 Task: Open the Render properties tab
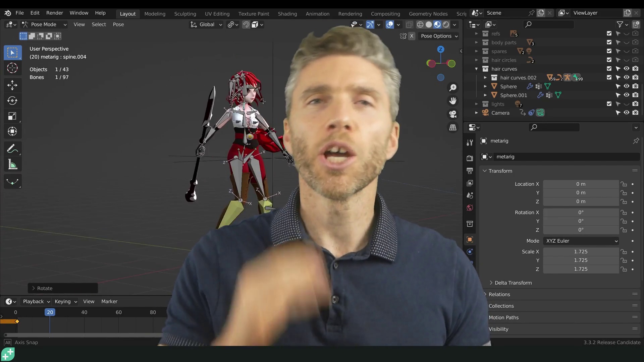(x=470, y=158)
